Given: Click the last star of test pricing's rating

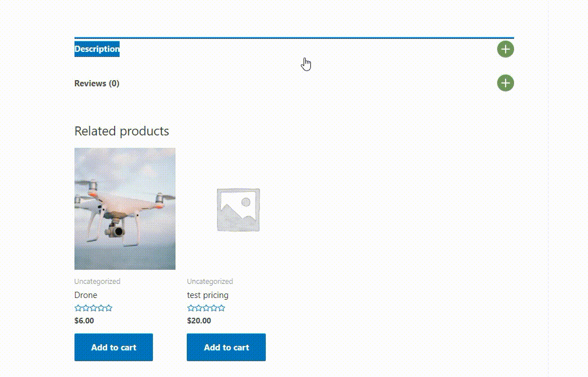Looking at the screenshot, I should coord(221,308).
